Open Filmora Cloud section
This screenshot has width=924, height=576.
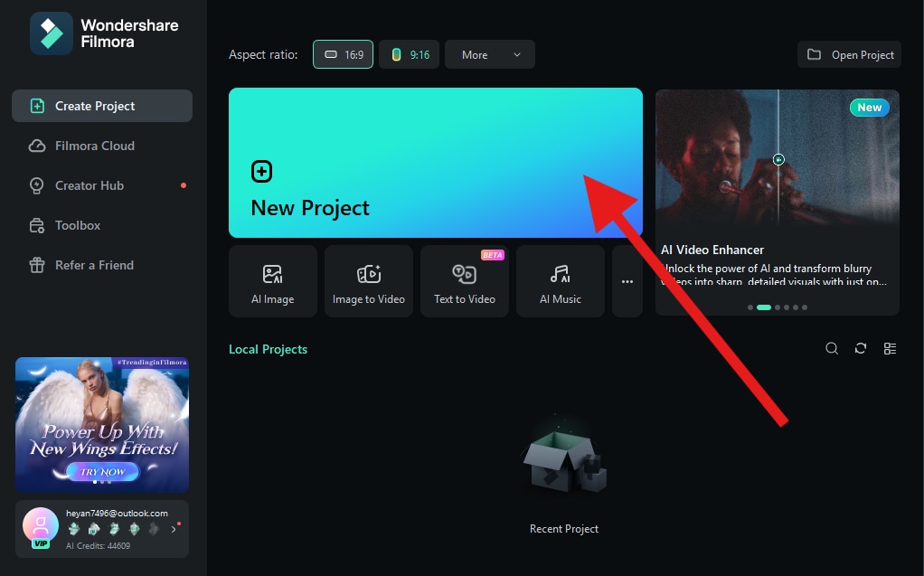coord(102,146)
